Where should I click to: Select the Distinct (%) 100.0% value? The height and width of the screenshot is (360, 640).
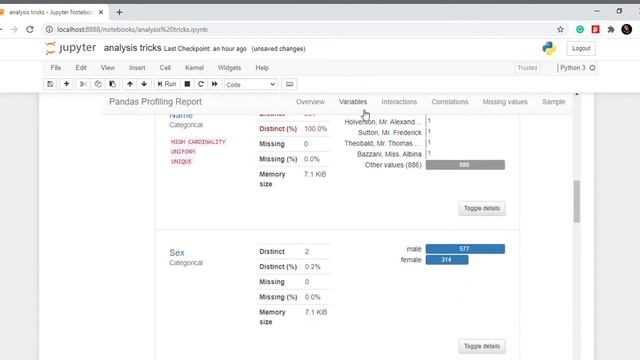click(x=316, y=129)
